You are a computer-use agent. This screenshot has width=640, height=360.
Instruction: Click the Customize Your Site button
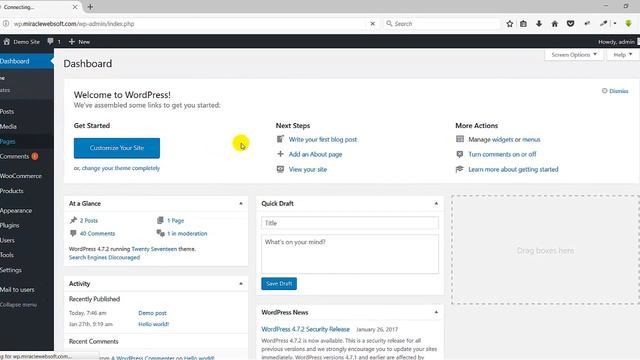tap(117, 148)
